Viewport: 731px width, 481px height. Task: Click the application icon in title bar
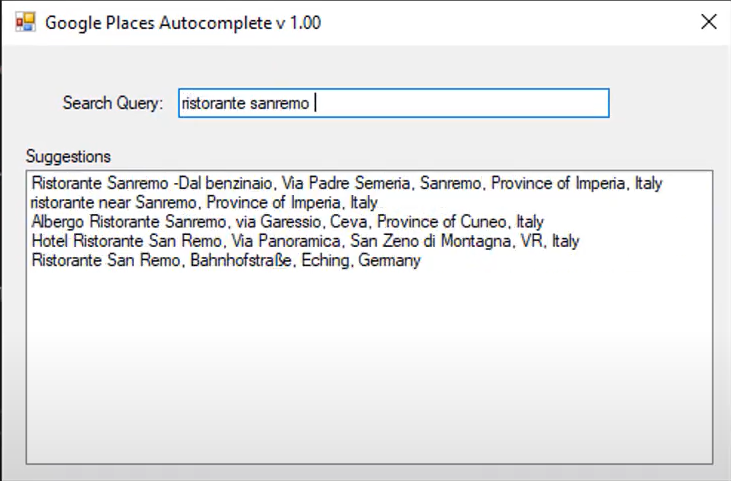[x=25, y=22]
